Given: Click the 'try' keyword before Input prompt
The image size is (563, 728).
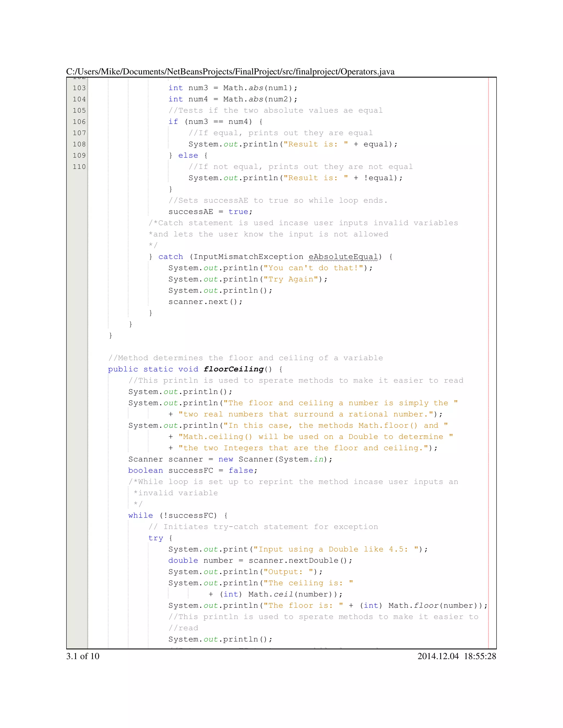Looking at the screenshot, I should [155, 538].
